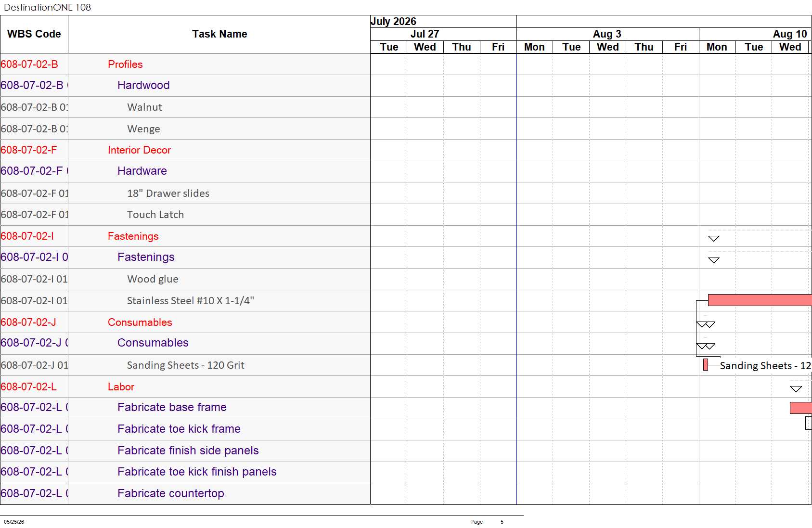This screenshot has width=812, height=528.
Task: Select the Profiles task row
Action: 185,64
